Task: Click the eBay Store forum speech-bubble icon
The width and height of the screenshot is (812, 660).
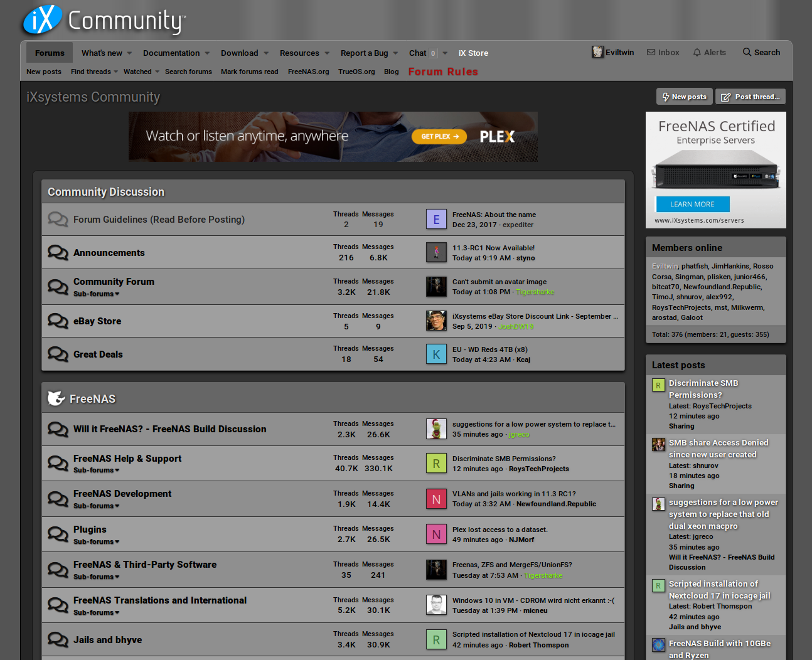Action: (x=58, y=321)
